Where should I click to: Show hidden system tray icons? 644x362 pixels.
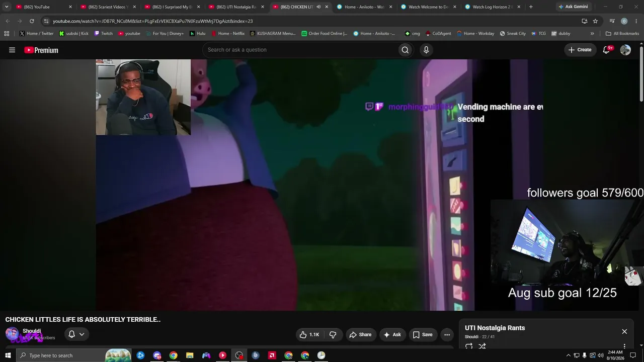click(x=569, y=355)
